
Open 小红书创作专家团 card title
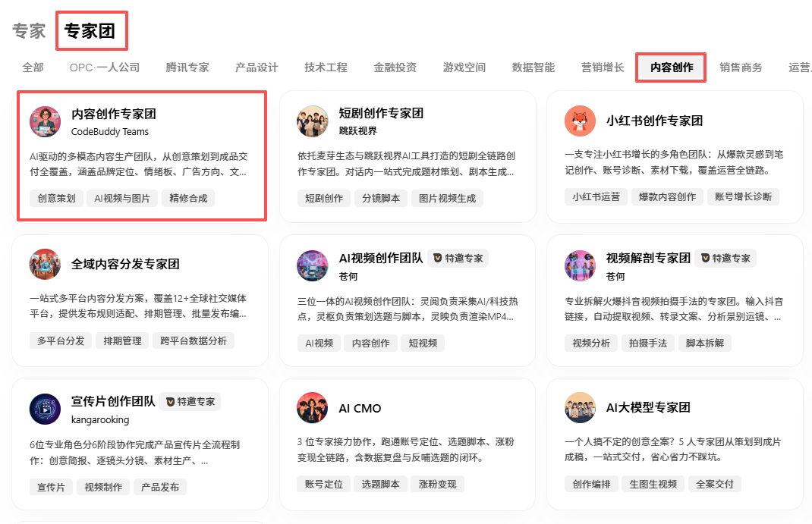(x=655, y=121)
